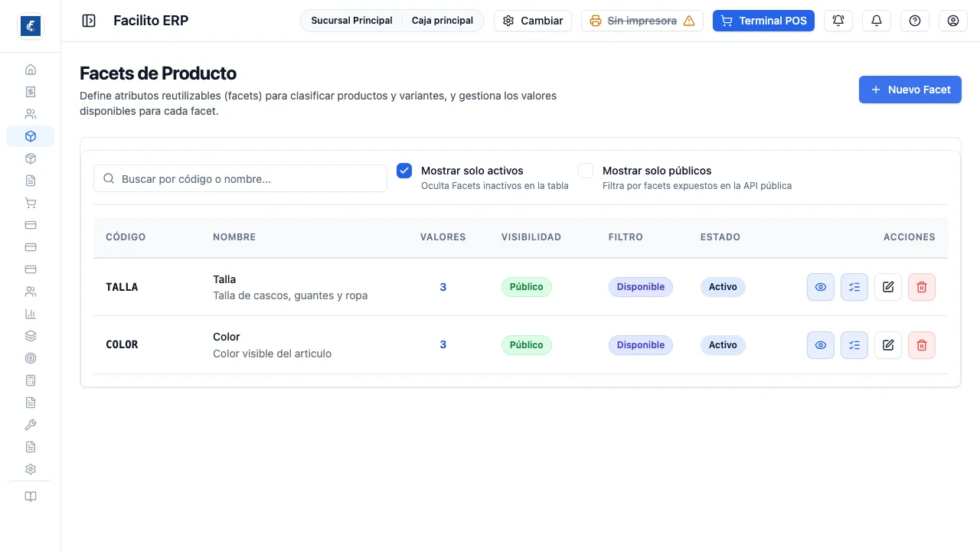Image resolution: width=980 pixels, height=551 pixels.
Task: Click the VALORES column header
Action: (443, 237)
